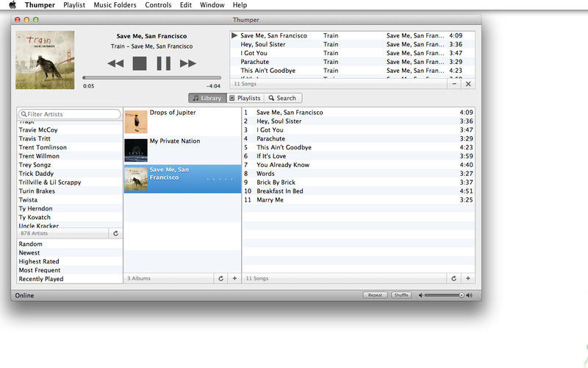
Task: Open the Search tab
Action: [x=283, y=98]
